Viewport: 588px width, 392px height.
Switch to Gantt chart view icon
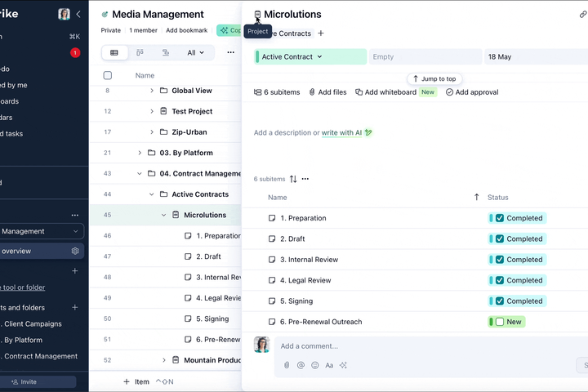click(165, 52)
